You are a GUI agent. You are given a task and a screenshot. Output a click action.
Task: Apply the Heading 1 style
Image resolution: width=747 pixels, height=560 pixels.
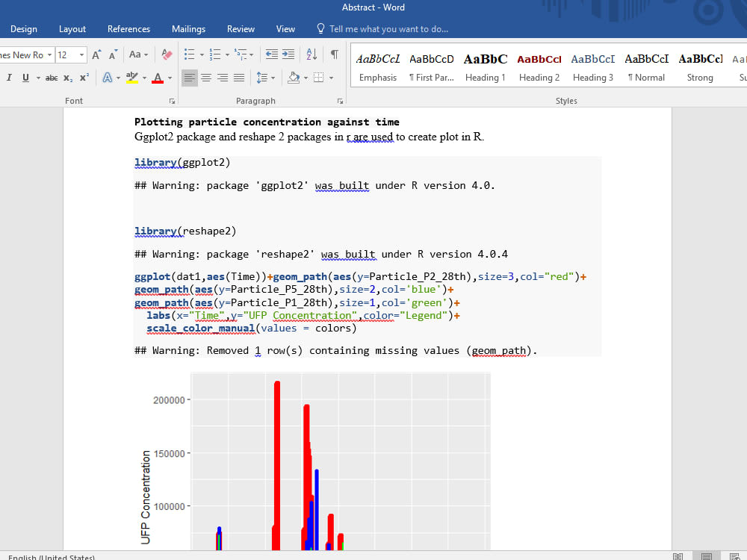click(x=486, y=67)
